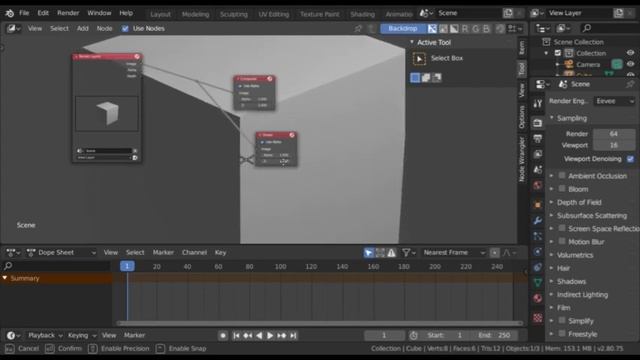This screenshot has height=360, width=640.
Task: Open the Help menu
Action: tap(126, 13)
